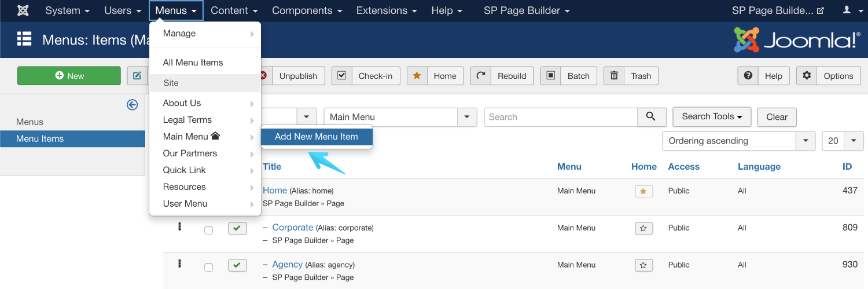Select All Menu Items in dropdown
This screenshot has width=868, height=289.
point(193,63)
